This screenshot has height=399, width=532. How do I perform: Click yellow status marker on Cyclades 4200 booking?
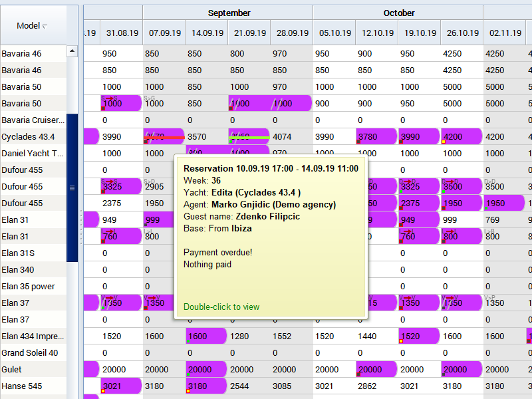pos(444,142)
